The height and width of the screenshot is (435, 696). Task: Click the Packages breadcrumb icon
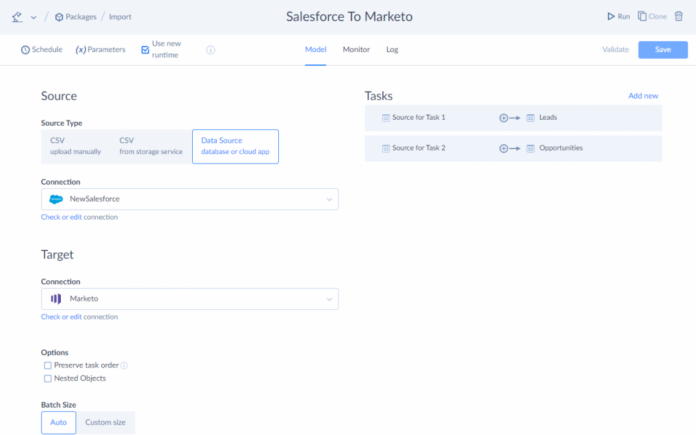point(59,17)
